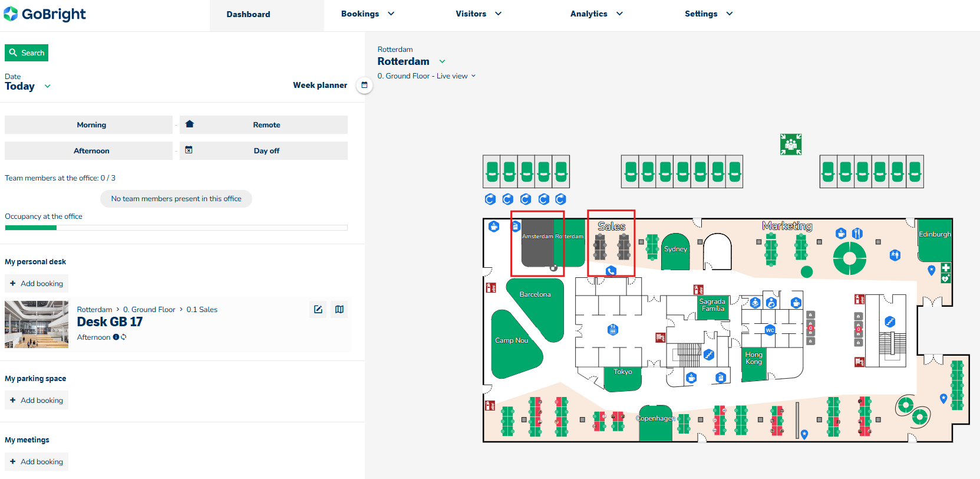This screenshot has height=479, width=980.
Task: Show Desk GB 17 on the map
Action: 339,309
